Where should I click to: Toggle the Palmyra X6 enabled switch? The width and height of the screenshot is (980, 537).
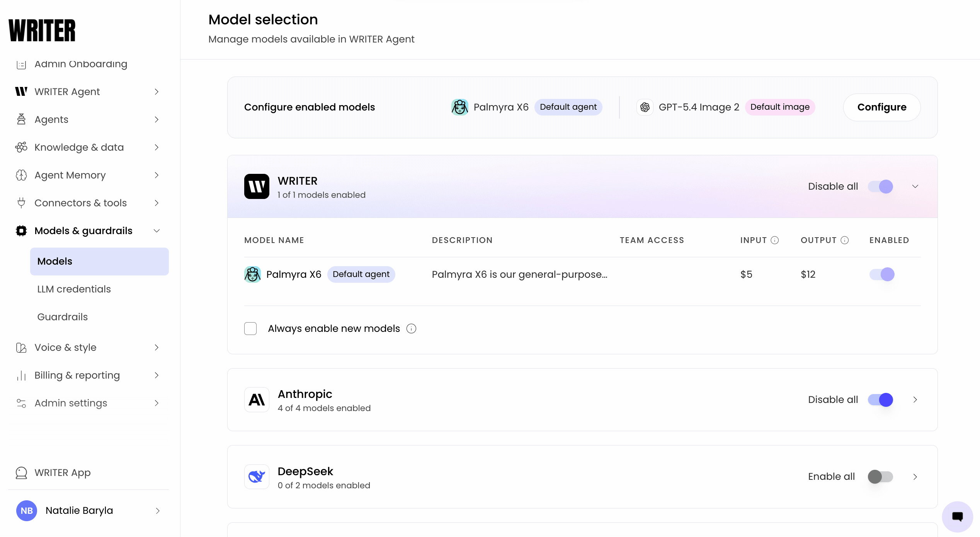882,274
